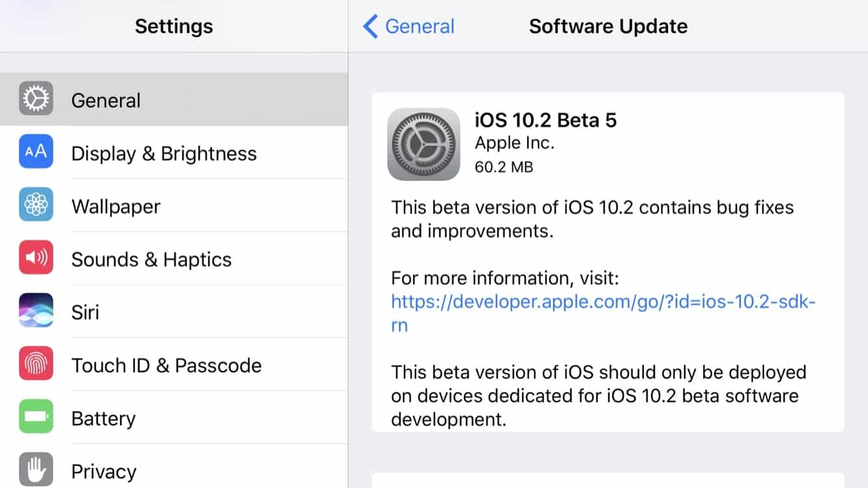Open the Battery settings label
The image size is (868, 488).
103,418
